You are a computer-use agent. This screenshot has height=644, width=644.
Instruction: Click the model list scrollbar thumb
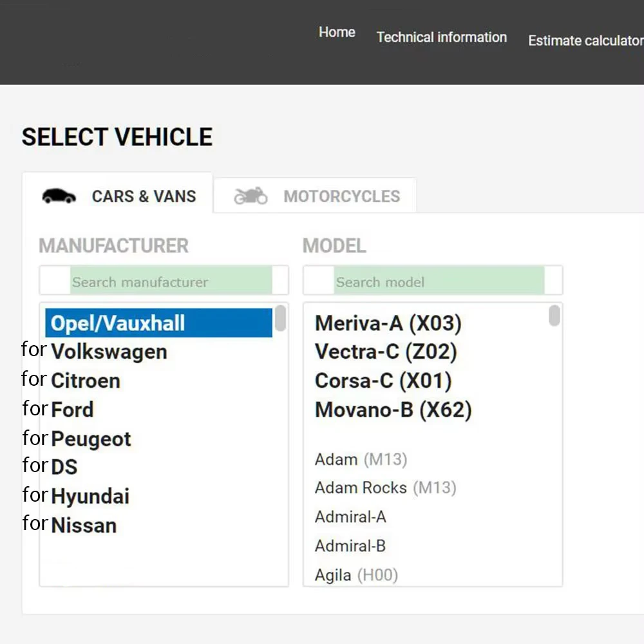[554, 316]
